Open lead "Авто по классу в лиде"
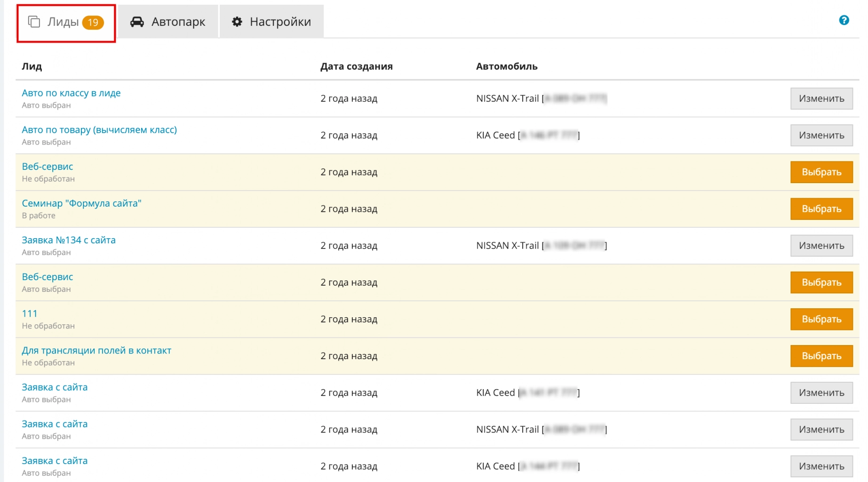Screen dimensions: 868x482 [71, 93]
